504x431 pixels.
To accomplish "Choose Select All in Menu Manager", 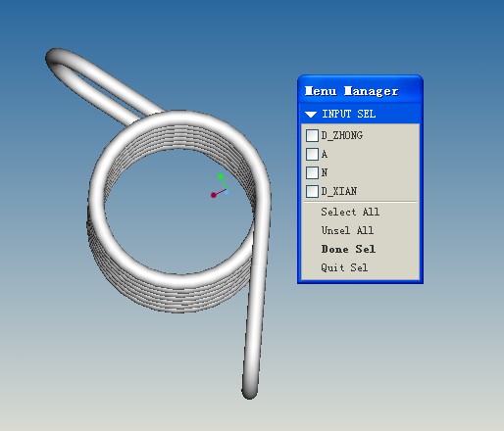I will pyautogui.click(x=350, y=212).
